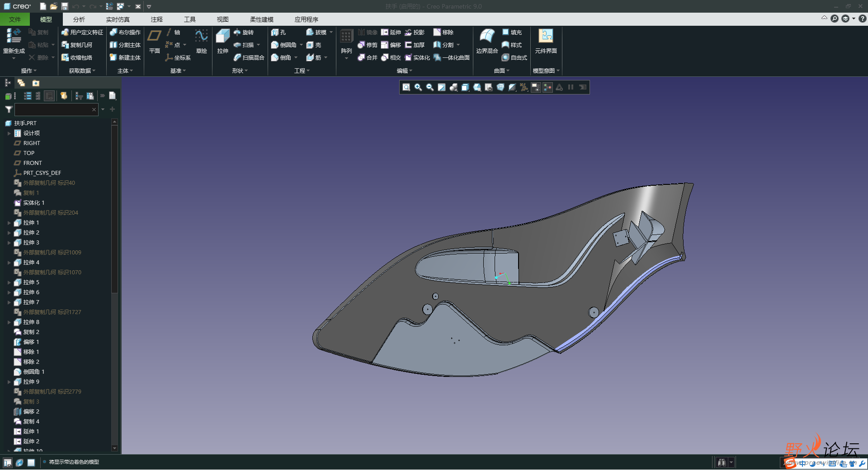Create a datum Plane (平面)

pyautogui.click(x=155, y=41)
